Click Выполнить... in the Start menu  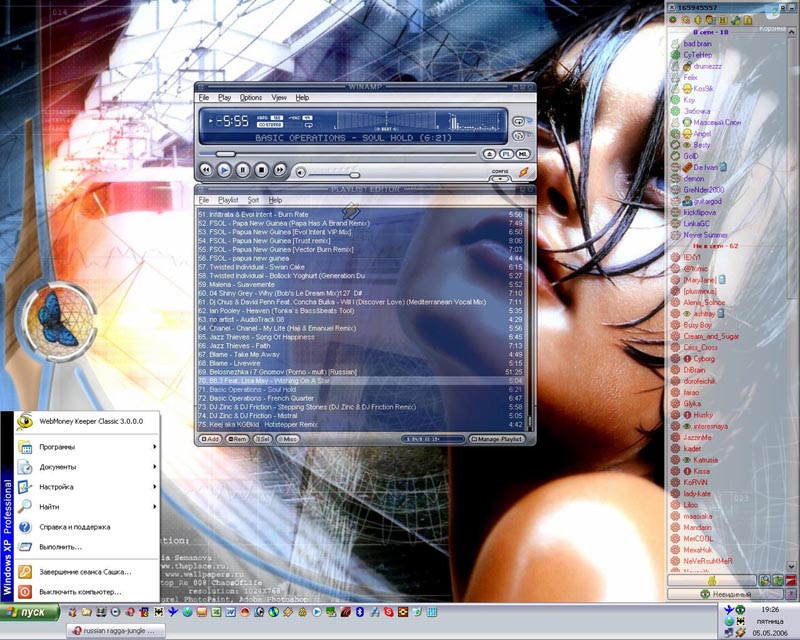[87, 547]
